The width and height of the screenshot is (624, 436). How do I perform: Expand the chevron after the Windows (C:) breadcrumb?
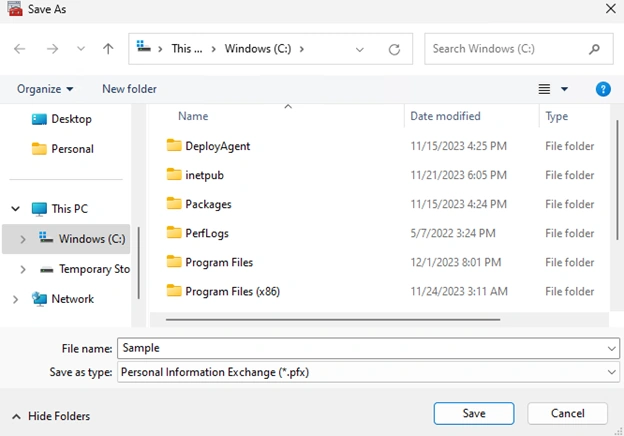[x=302, y=49]
